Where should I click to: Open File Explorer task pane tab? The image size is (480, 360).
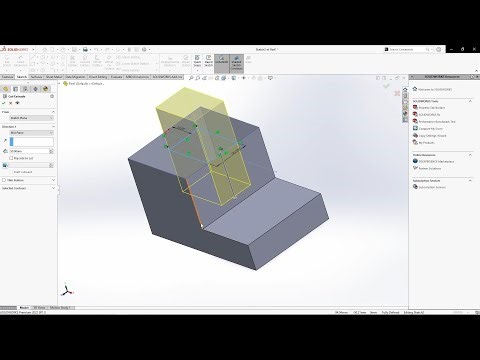(405, 102)
